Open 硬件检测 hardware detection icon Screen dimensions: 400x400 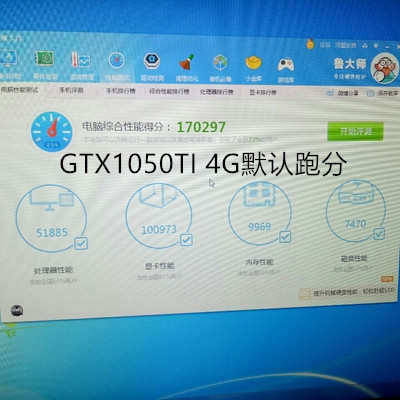pos(45,59)
